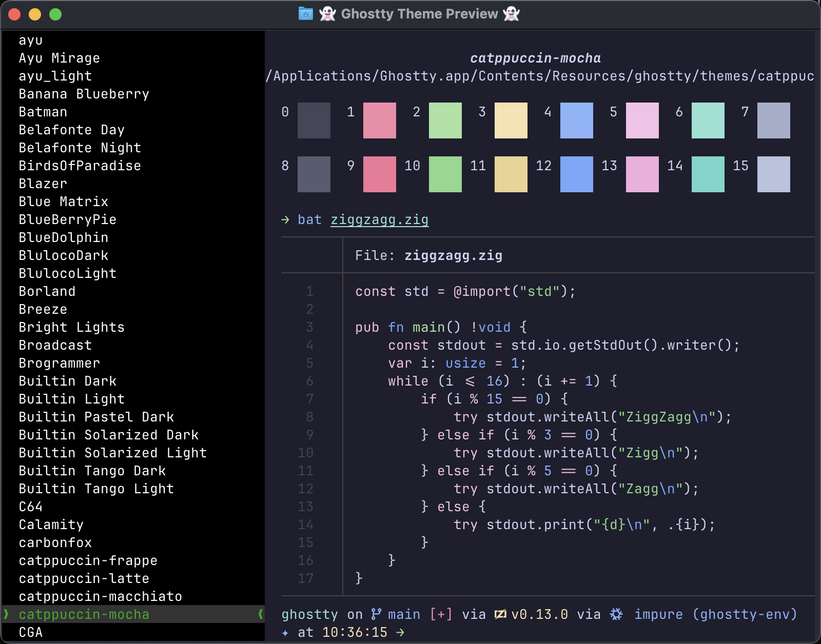821x644 pixels.
Task: Select the Banana Blueberry theme
Action: (x=84, y=94)
